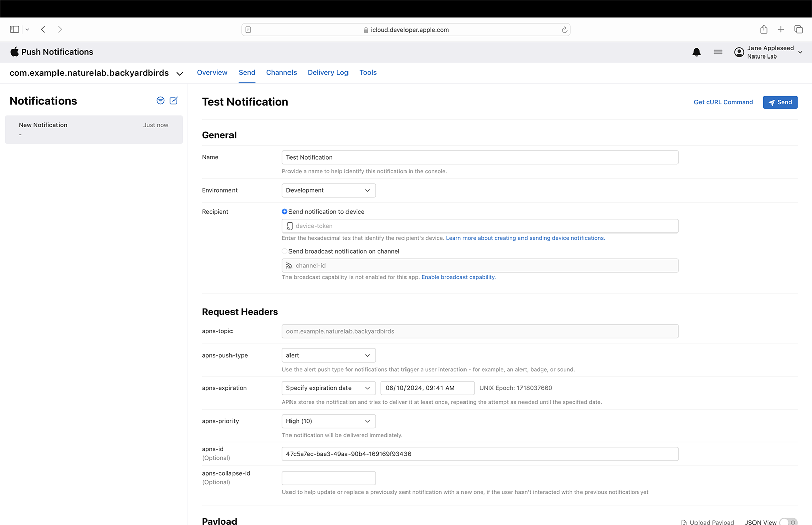Open the Channels tab
The width and height of the screenshot is (812, 525).
coord(281,72)
